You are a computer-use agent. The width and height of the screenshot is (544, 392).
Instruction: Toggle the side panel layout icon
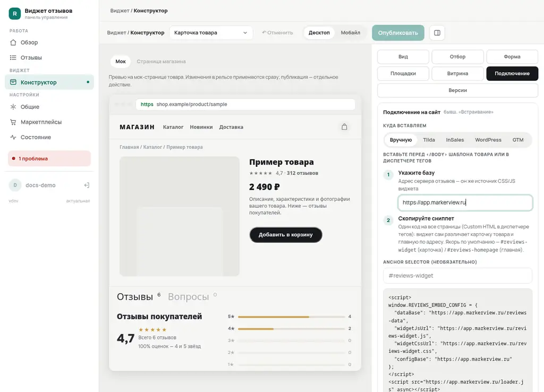click(437, 32)
